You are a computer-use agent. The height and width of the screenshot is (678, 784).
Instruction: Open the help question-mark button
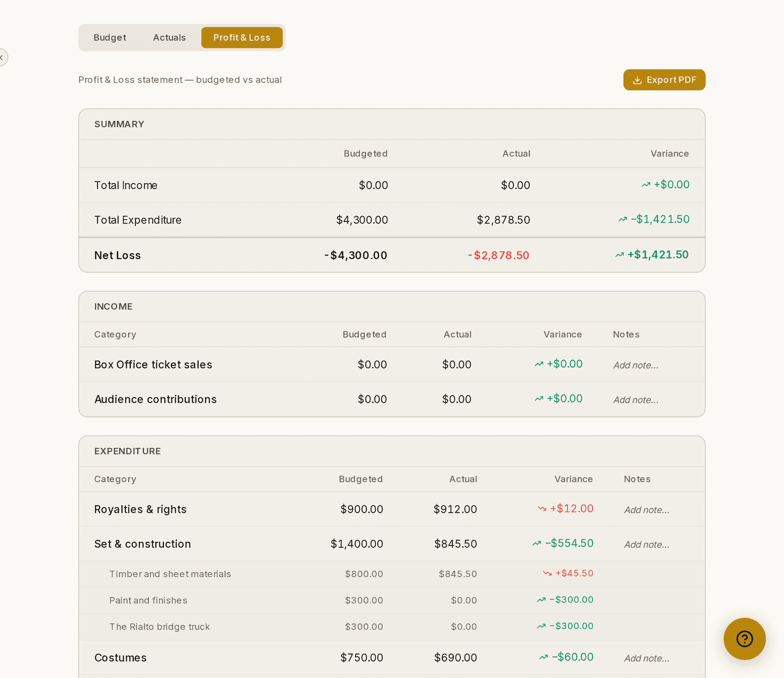[x=745, y=639]
